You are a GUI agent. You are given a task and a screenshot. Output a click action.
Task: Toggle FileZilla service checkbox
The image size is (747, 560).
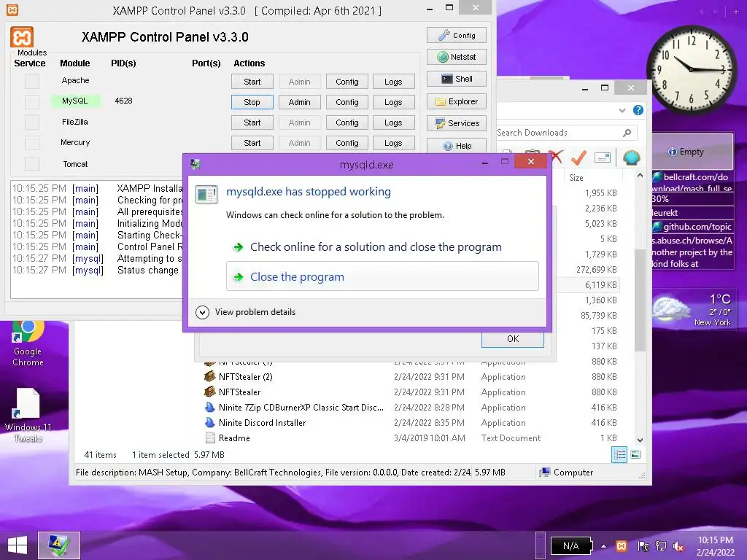32,122
